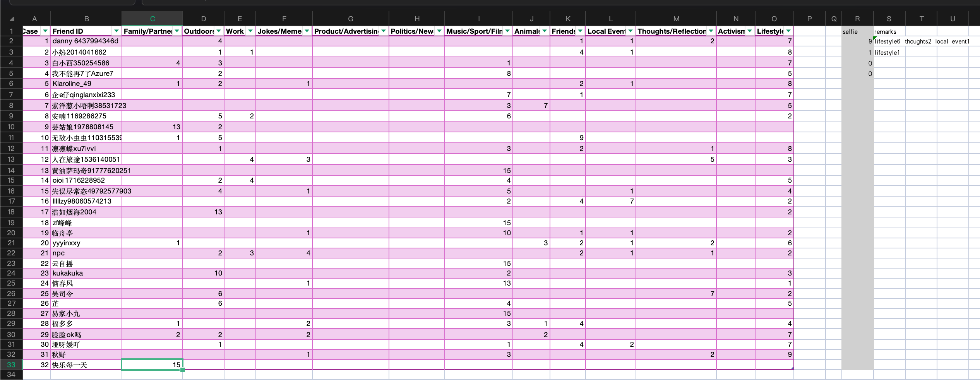Select row 1 header

(11, 31)
